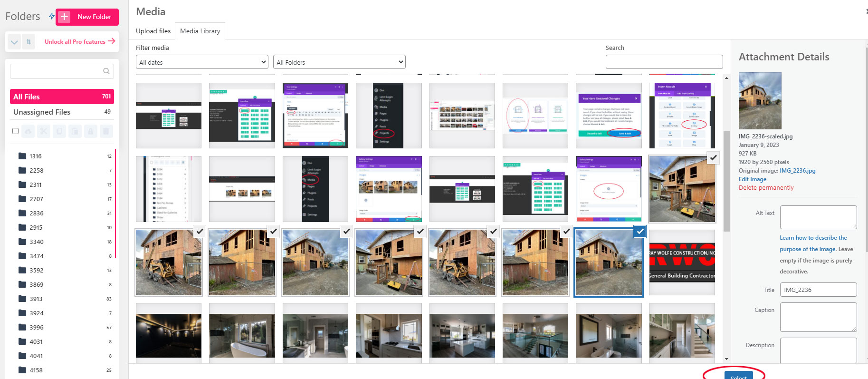
Task: Open the folder icon labeled 3913
Action: tap(22, 299)
